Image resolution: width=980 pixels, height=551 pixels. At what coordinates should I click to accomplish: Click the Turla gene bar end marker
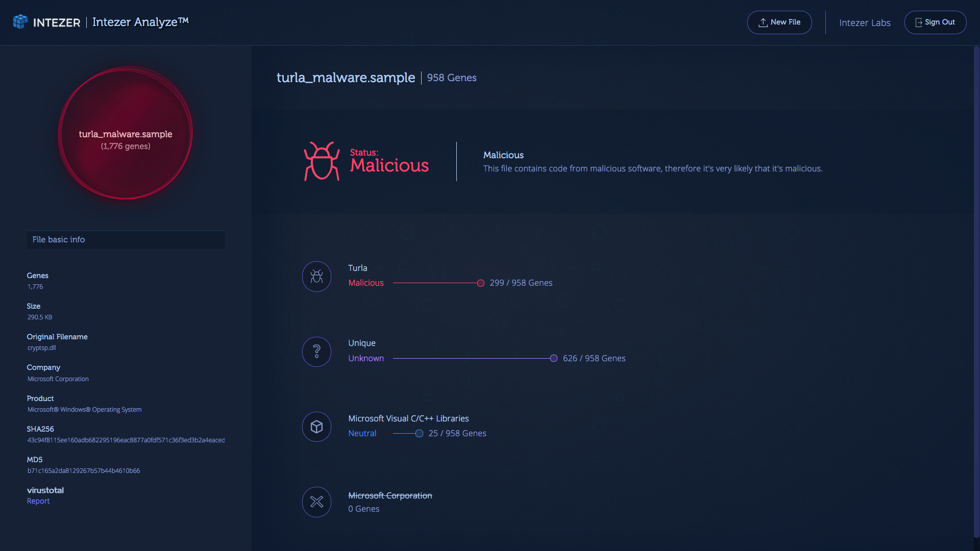481,283
